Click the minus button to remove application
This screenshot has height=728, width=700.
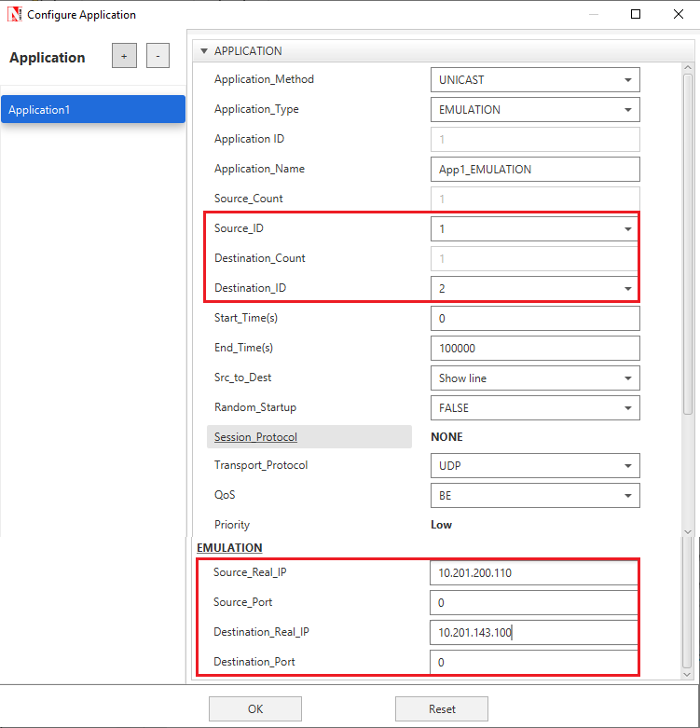[158, 56]
